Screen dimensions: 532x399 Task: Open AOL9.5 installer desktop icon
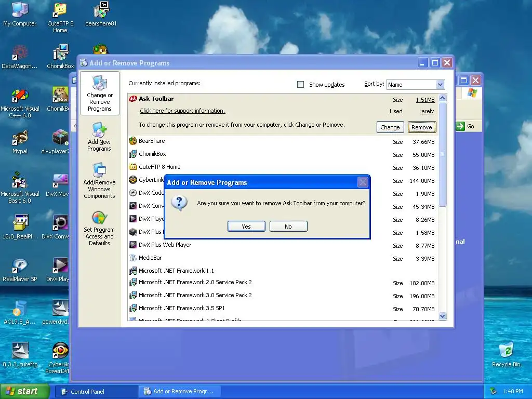[20, 312]
